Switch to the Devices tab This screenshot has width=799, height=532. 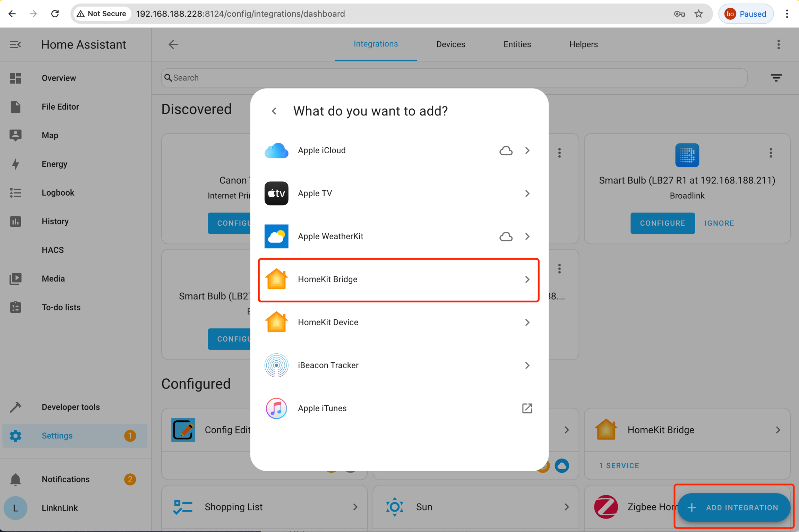450,44
